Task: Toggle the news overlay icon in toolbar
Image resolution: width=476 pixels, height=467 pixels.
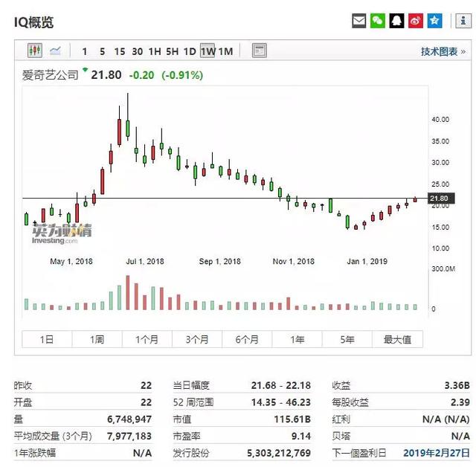Action: coord(260,51)
